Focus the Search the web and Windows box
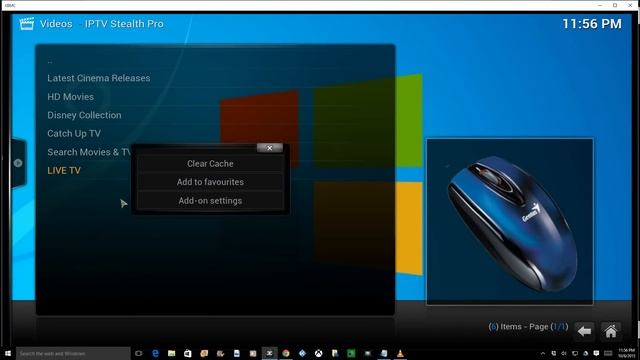Screen dimensions: 640x360 pyautogui.click(x=73, y=353)
